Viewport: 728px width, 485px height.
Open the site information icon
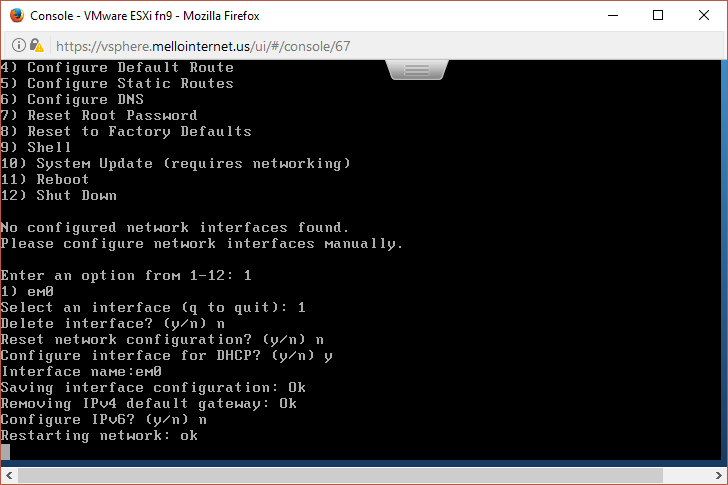(x=19, y=45)
